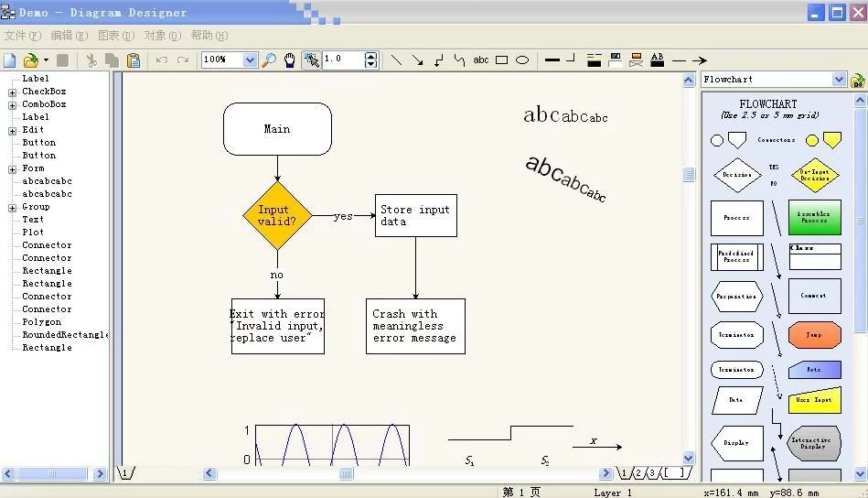This screenshot has height=498, width=868.
Task: Select RoundedRectangle in the object tree
Action: (x=65, y=335)
